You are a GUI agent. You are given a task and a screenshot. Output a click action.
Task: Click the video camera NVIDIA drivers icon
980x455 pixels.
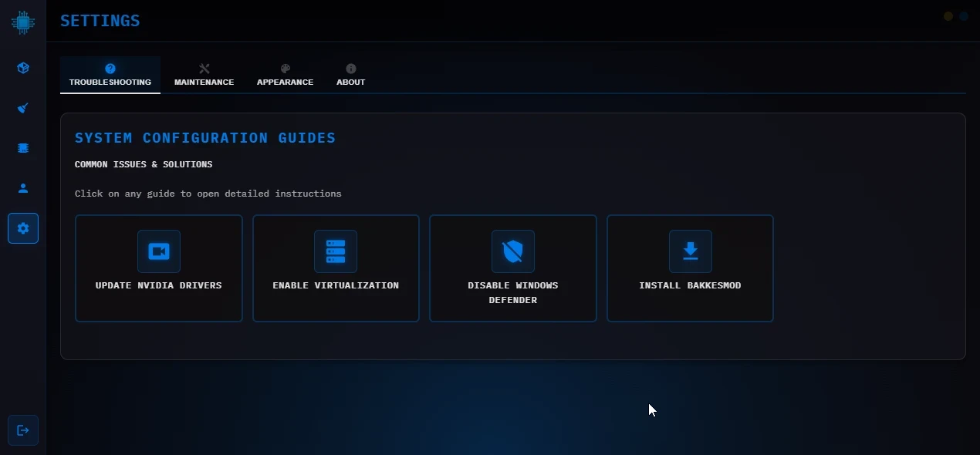pos(159,251)
